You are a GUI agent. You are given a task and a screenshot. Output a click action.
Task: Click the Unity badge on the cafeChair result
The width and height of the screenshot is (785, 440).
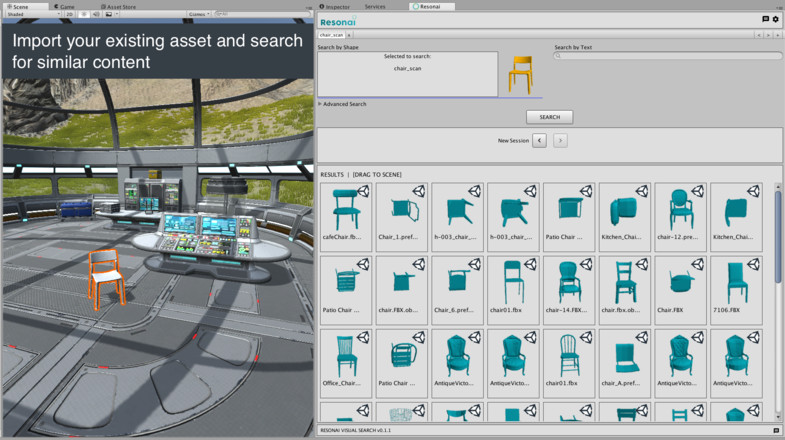(x=363, y=191)
